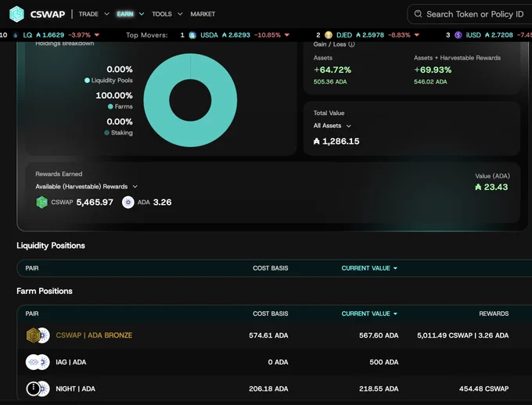Click the CSWAP reward token icon
This screenshot has width=532, height=405.
[x=41, y=202]
